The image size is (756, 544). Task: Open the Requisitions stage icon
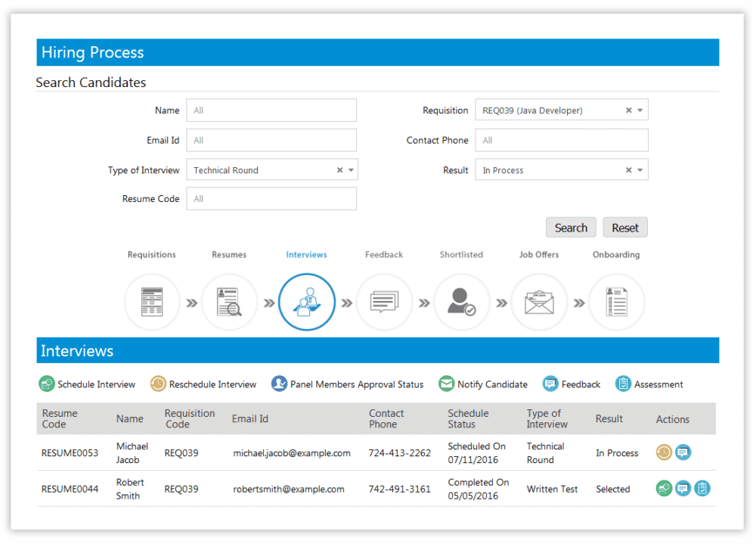pyautogui.click(x=152, y=302)
